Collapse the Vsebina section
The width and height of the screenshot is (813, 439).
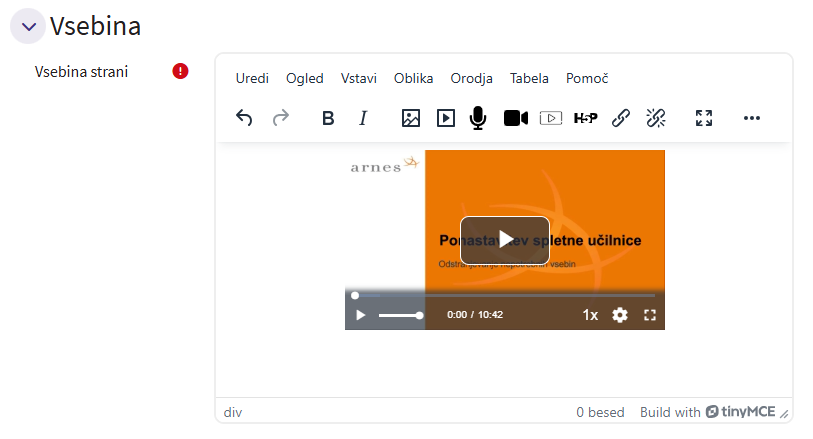click(28, 26)
